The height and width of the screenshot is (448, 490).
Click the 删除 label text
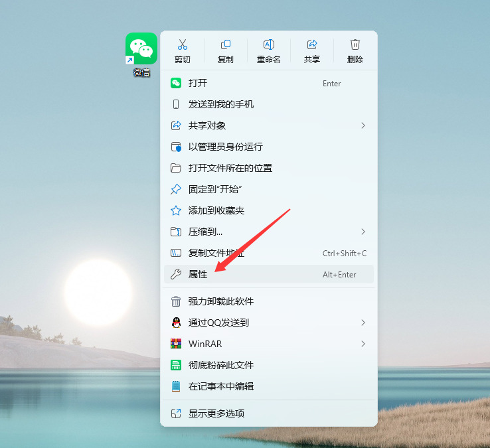coord(355,59)
